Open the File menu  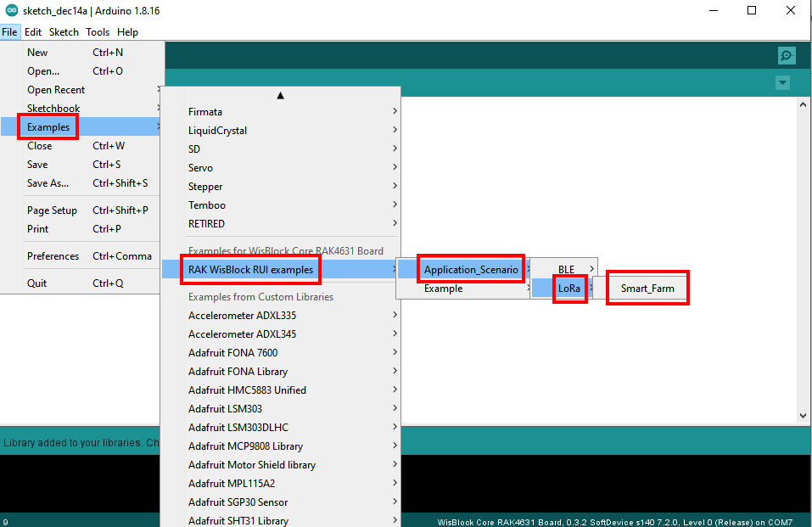click(x=9, y=32)
